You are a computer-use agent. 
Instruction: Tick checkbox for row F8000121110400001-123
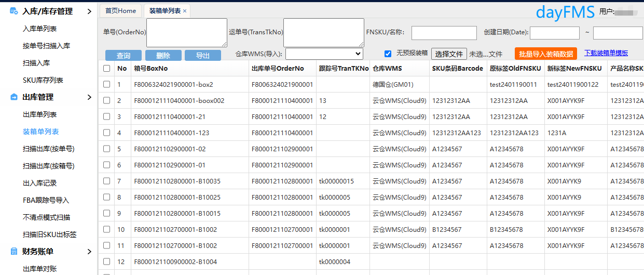click(106, 133)
